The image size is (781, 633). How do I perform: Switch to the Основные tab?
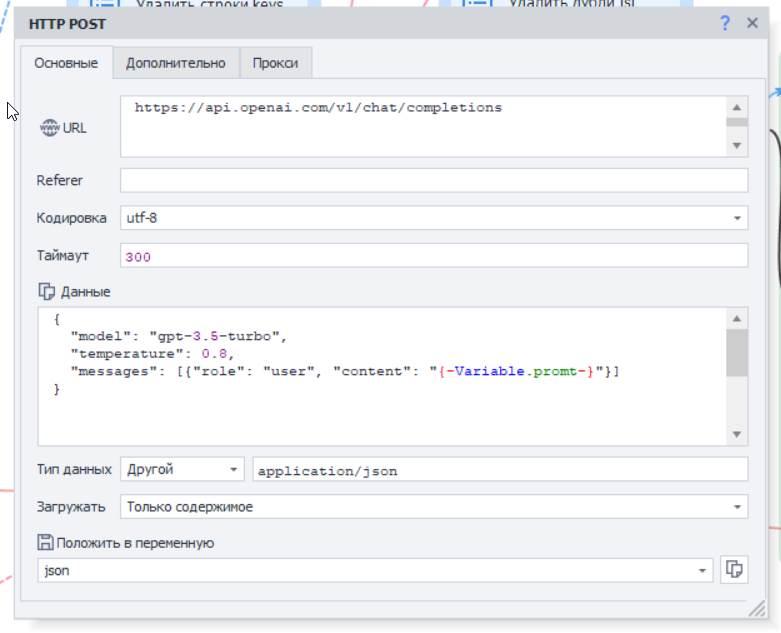(x=66, y=63)
